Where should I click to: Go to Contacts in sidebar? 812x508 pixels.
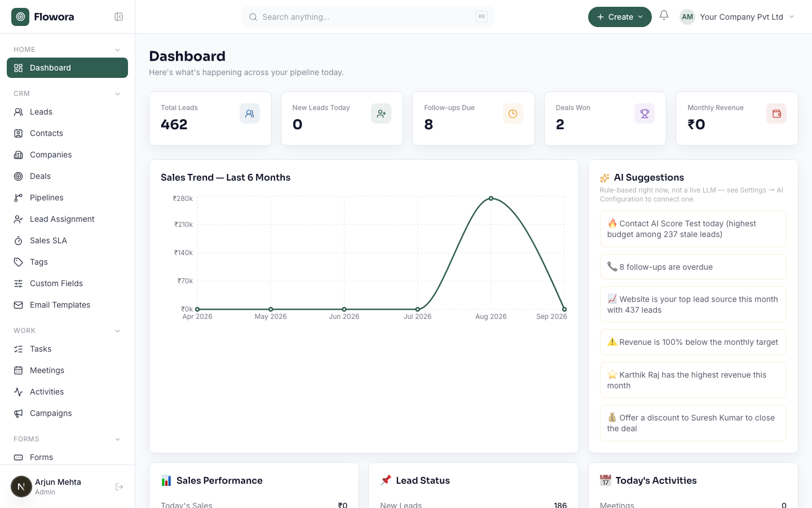click(67, 133)
